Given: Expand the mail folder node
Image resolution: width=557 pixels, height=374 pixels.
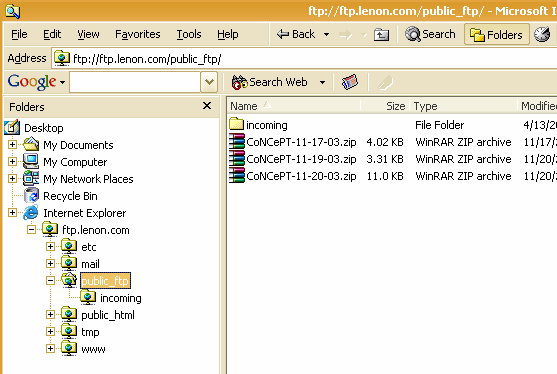Looking at the screenshot, I should (x=50, y=264).
